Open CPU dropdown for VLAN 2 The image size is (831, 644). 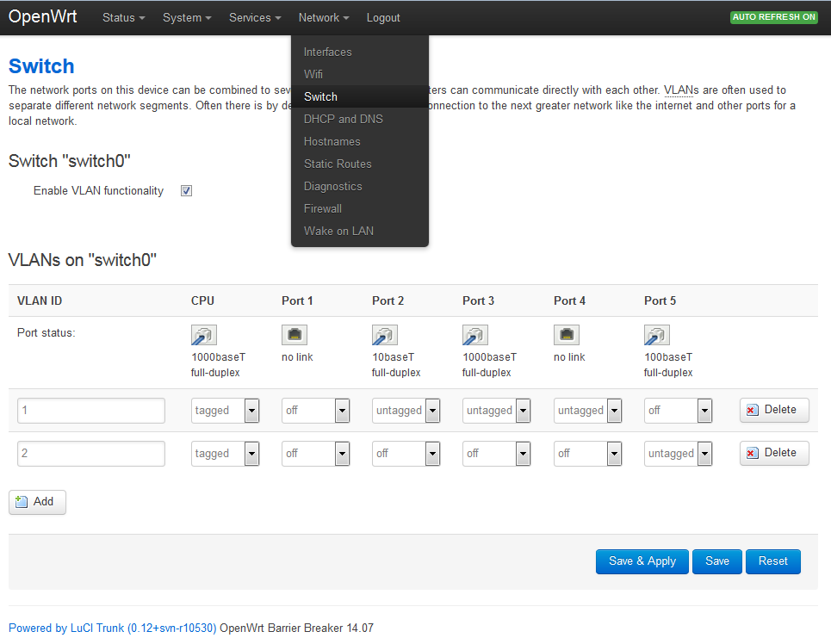pyautogui.click(x=226, y=454)
